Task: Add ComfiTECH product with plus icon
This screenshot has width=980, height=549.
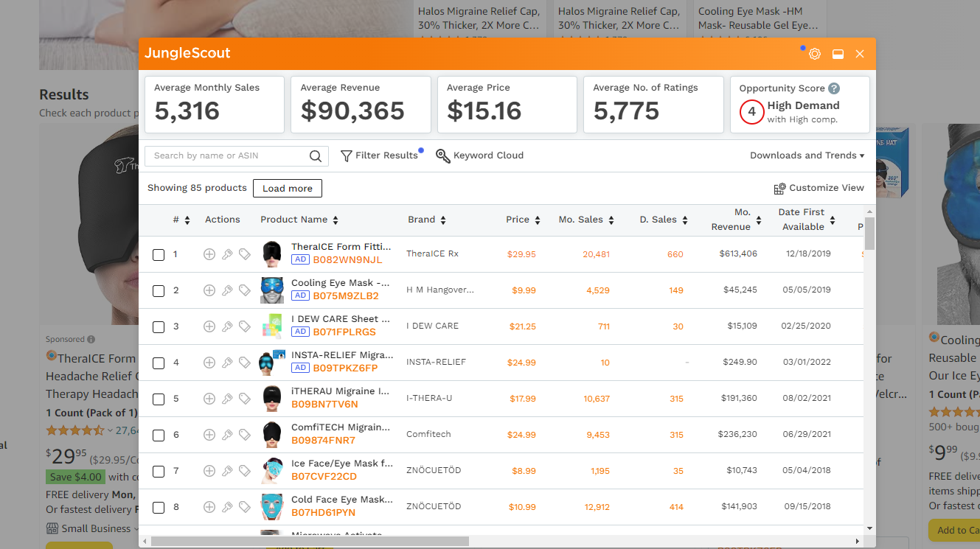Action: pyautogui.click(x=209, y=435)
